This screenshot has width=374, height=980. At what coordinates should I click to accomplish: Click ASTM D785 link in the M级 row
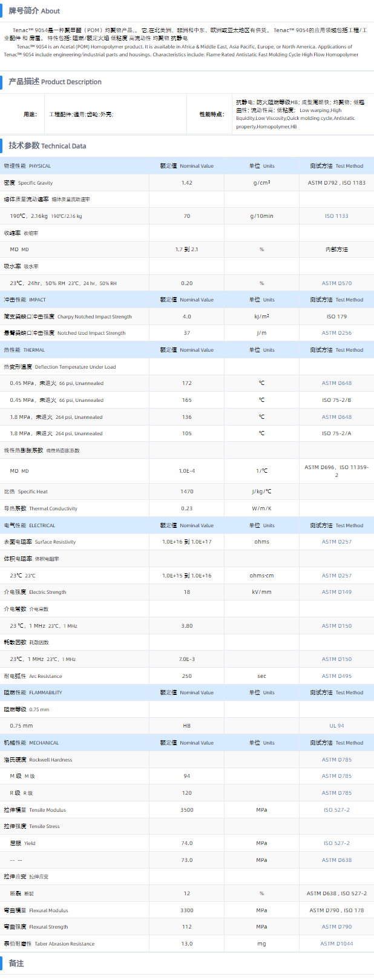(x=336, y=776)
